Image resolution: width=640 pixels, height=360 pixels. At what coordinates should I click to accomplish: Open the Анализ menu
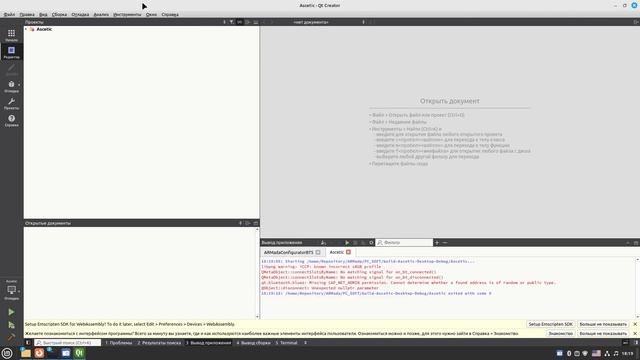(x=101, y=14)
